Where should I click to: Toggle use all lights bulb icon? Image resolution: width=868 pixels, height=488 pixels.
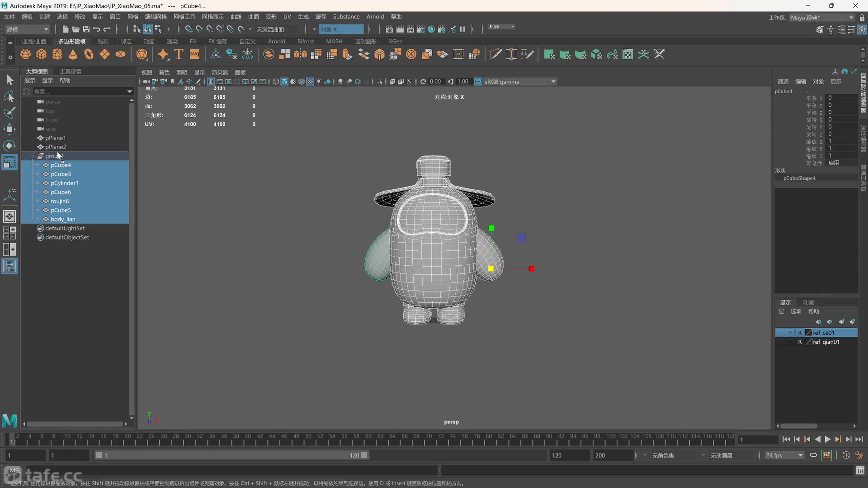coord(319,82)
